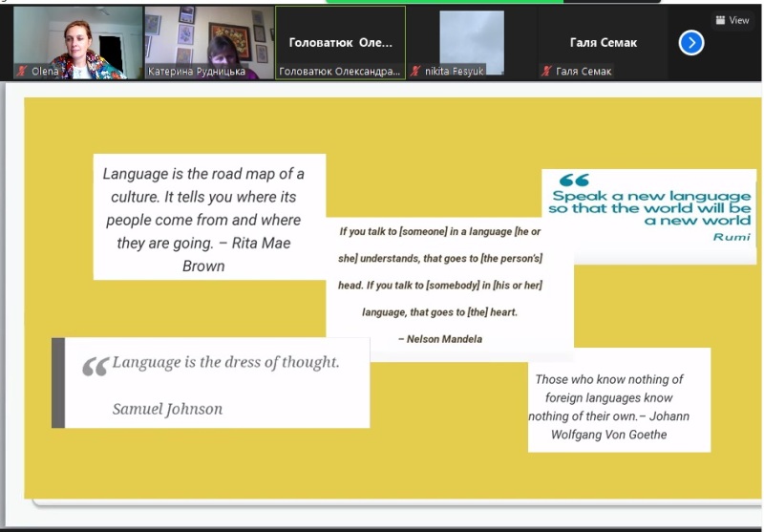Click the "– Nelson Mandela" attribution
This screenshot has height=532, width=764.
tap(440, 339)
